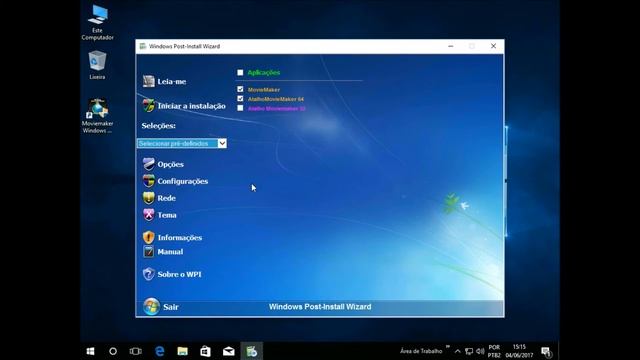
Task: Open Microsoft Store from the taskbar
Action: pos(205,351)
